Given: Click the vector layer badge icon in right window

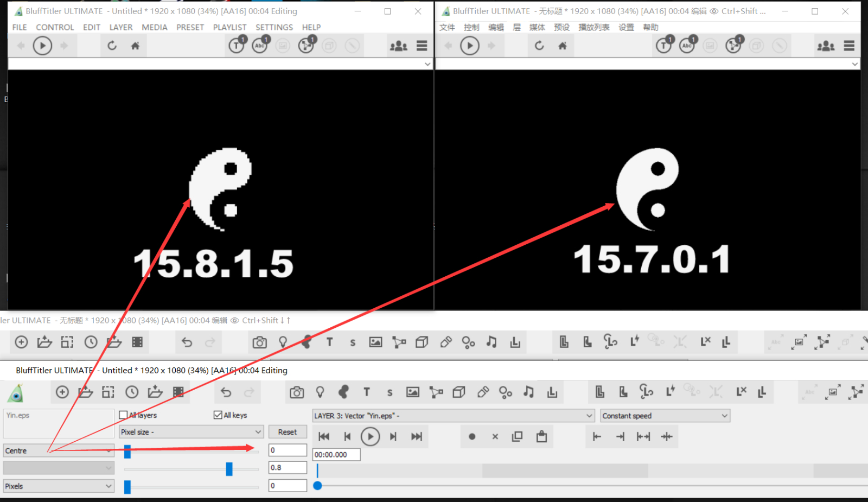Looking at the screenshot, I should 733,45.
